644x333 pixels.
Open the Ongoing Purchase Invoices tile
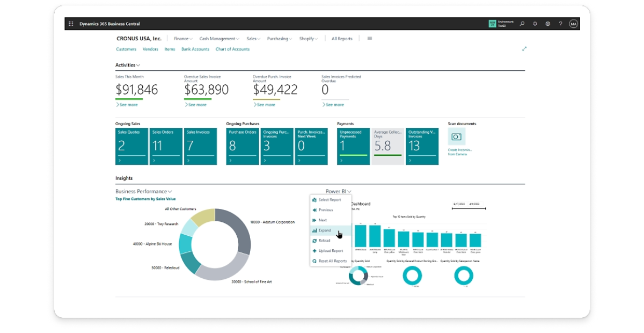click(277, 146)
